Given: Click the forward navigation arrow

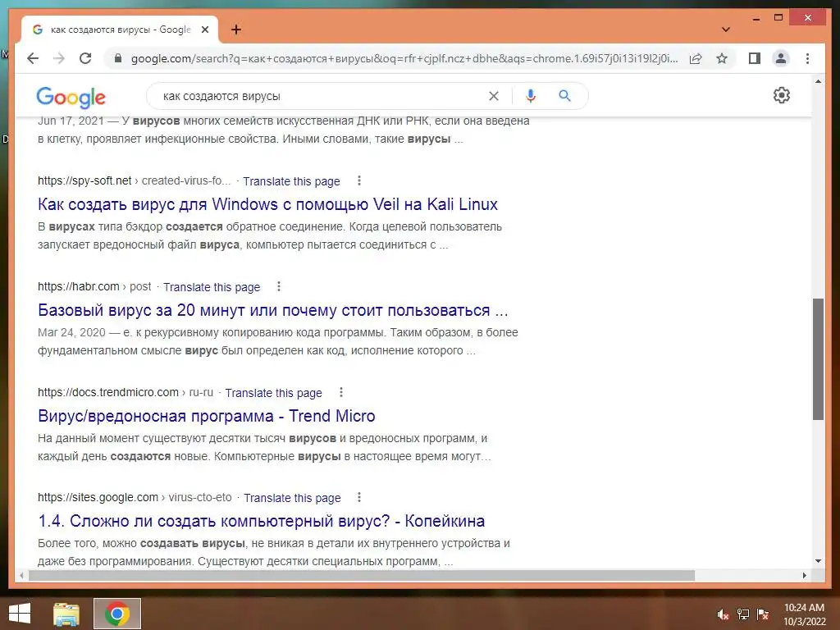Looking at the screenshot, I should [x=59, y=58].
